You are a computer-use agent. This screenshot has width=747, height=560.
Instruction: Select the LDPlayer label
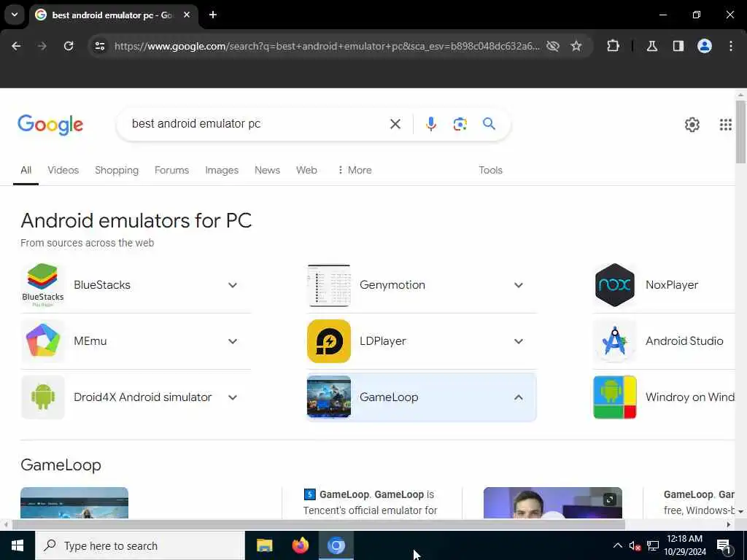tap(383, 341)
